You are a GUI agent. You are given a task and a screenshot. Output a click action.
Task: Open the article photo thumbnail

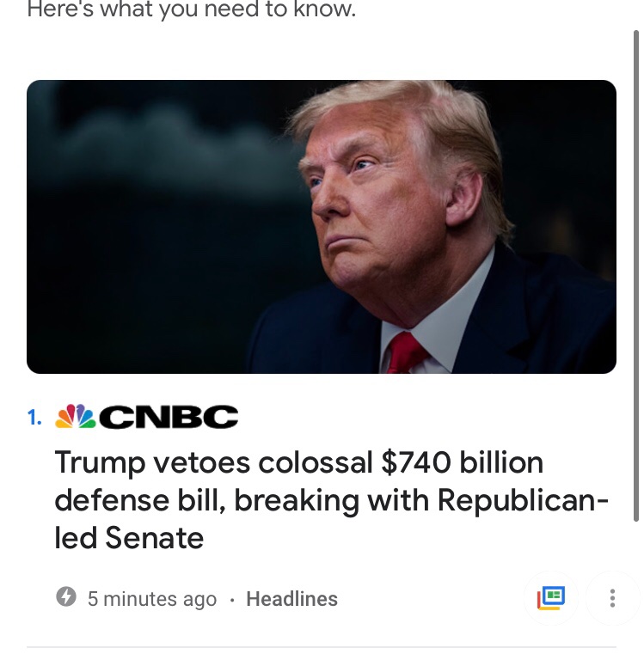click(322, 227)
